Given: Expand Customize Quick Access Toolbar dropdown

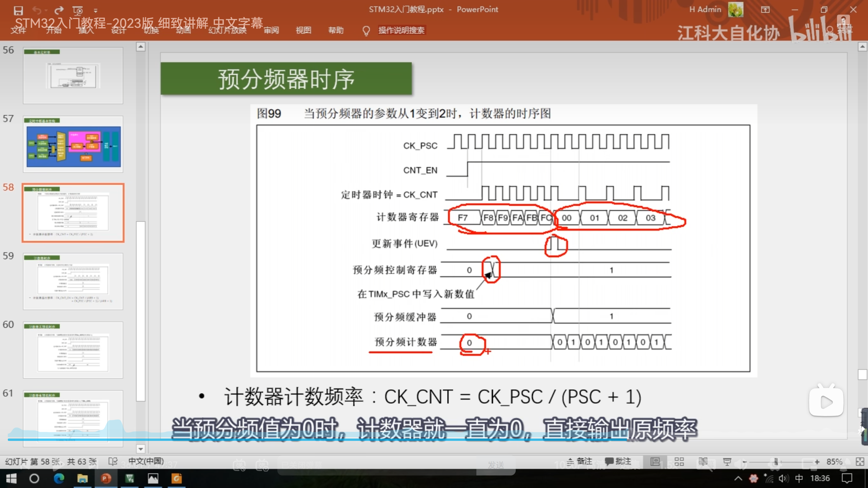Looking at the screenshot, I should [96, 11].
